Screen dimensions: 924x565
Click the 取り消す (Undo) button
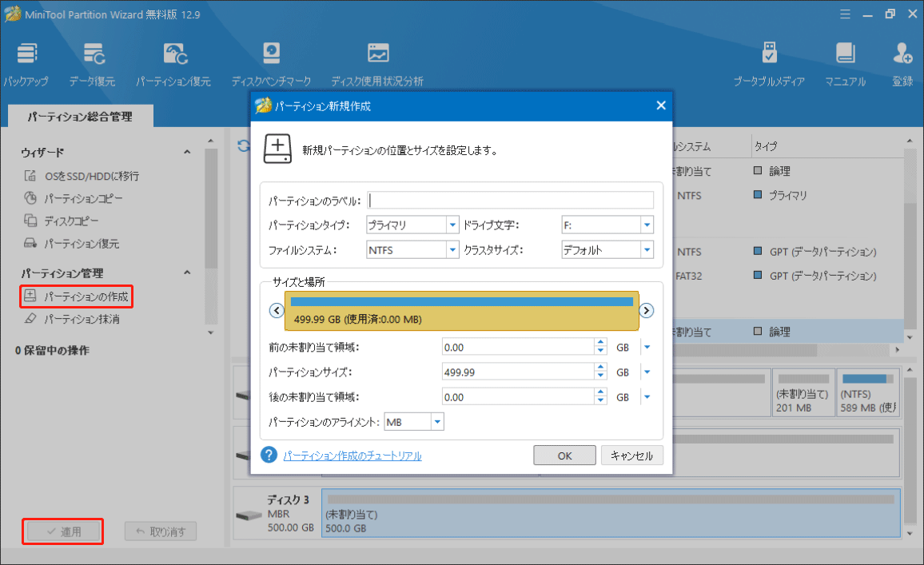point(161,531)
